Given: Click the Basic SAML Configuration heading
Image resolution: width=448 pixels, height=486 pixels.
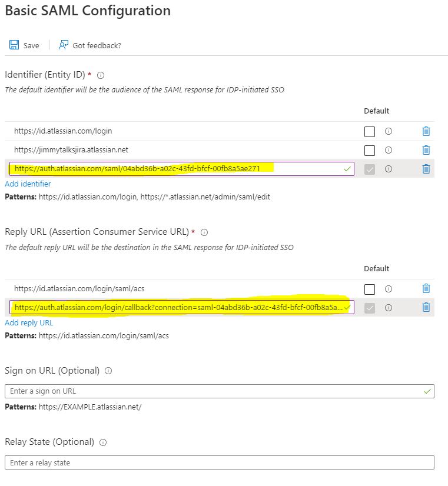Looking at the screenshot, I should pyautogui.click(x=88, y=11).
